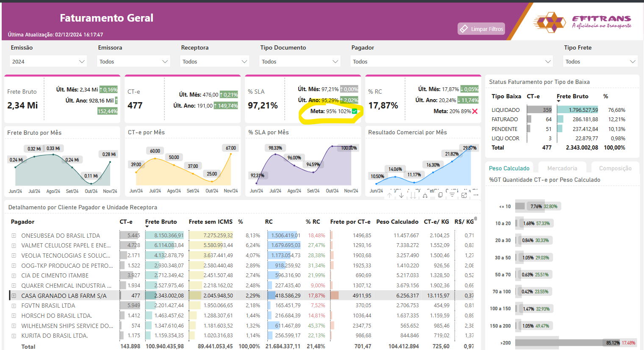Image resolution: width=644 pixels, height=350 pixels.
Task: Open the Receptora dropdown
Action: [214, 61]
